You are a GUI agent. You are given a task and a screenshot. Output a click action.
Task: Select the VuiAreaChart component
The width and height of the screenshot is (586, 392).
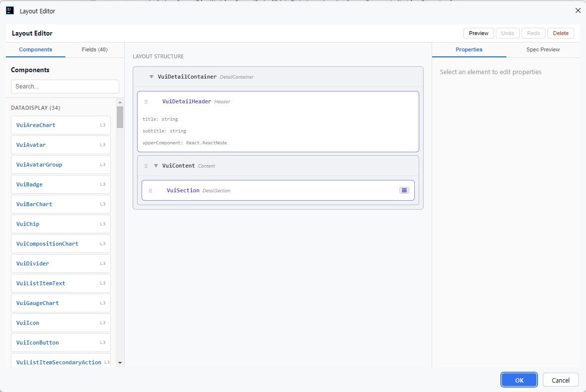coord(61,125)
